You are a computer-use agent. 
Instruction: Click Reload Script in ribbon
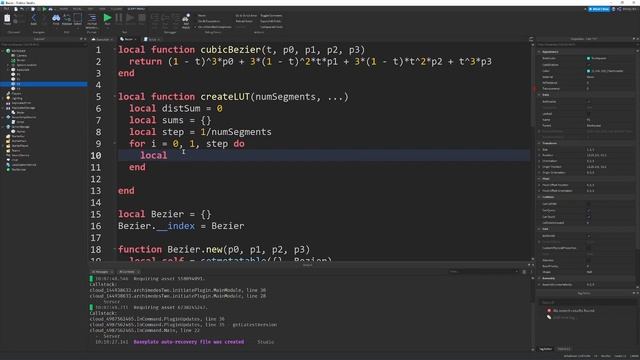point(244,21)
